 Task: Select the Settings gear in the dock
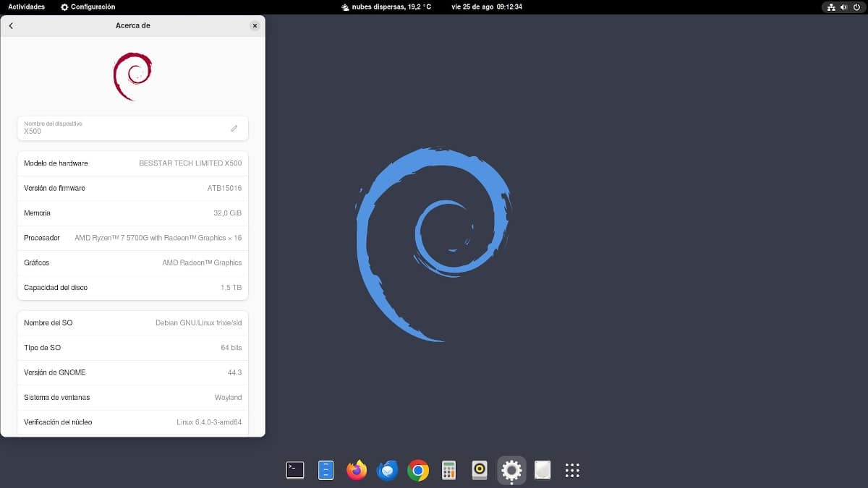point(511,471)
